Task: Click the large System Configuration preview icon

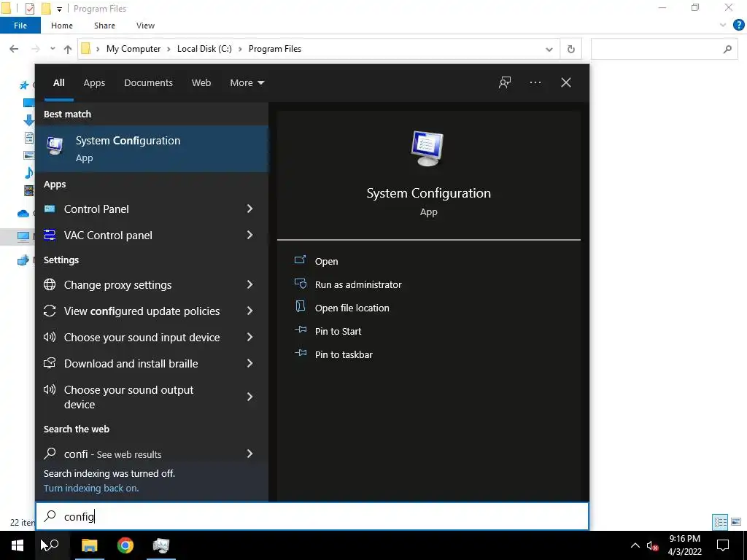Action: tap(427, 148)
